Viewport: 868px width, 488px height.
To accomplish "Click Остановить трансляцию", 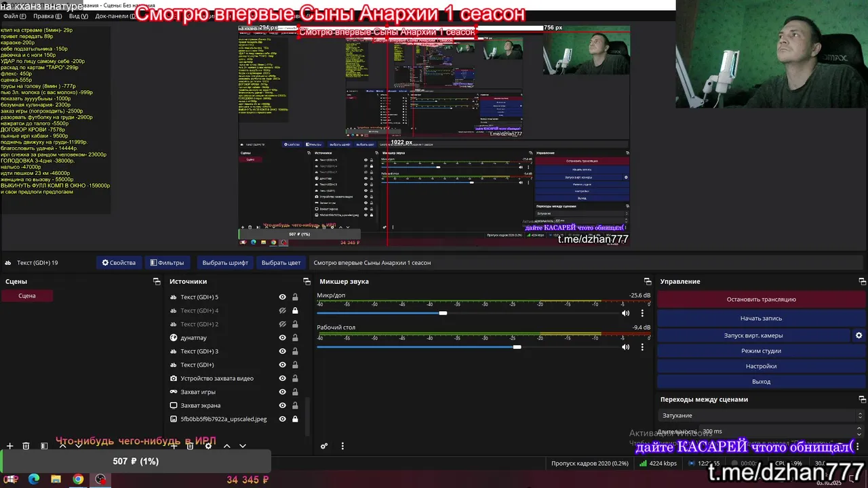I will pyautogui.click(x=761, y=299).
